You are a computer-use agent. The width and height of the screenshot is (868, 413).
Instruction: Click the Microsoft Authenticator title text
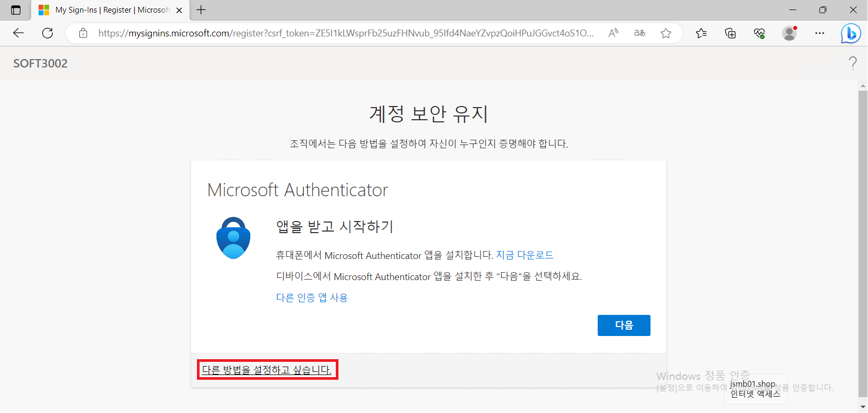298,190
